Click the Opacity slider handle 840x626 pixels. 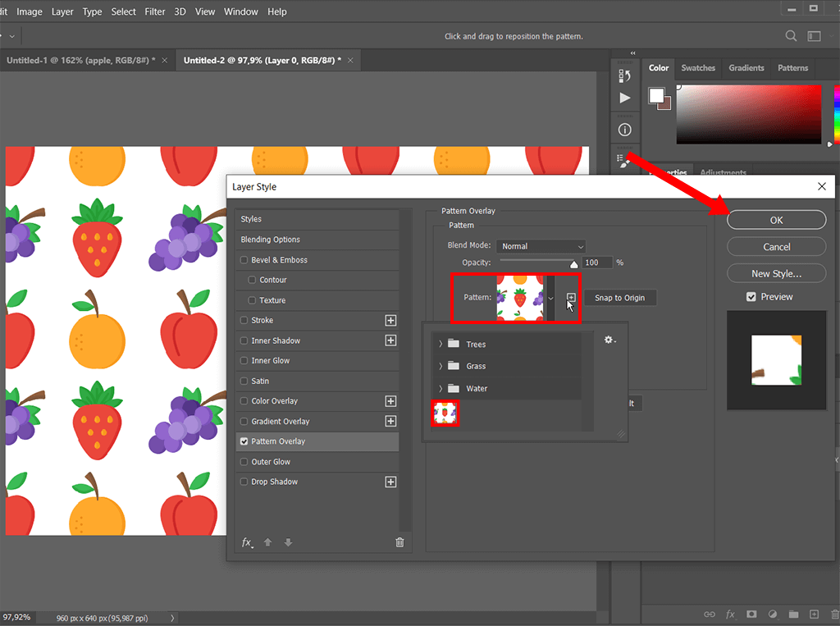point(573,264)
